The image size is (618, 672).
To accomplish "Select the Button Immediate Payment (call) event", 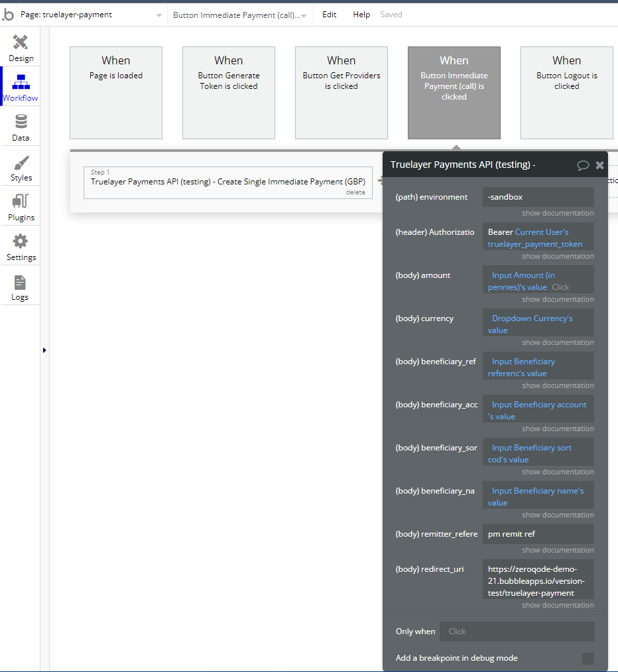I will pyautogui.click(x=454, y=93).
